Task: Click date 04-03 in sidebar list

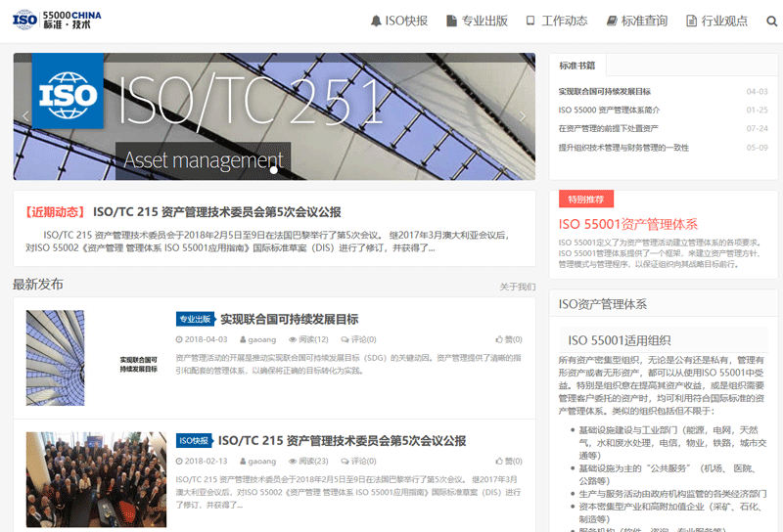Action: (757, 91)
